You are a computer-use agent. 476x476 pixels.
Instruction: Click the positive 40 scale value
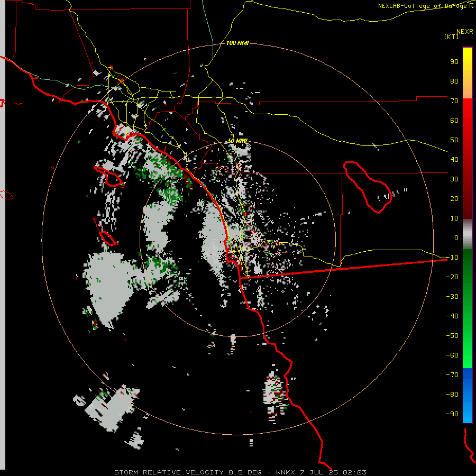454,159
